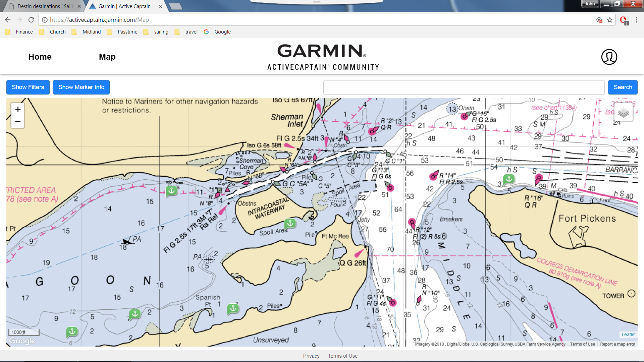The width and height of the screenshot is (644, 362).
Task: Switch to Destin destinations tab
Action: coord(44,6)
